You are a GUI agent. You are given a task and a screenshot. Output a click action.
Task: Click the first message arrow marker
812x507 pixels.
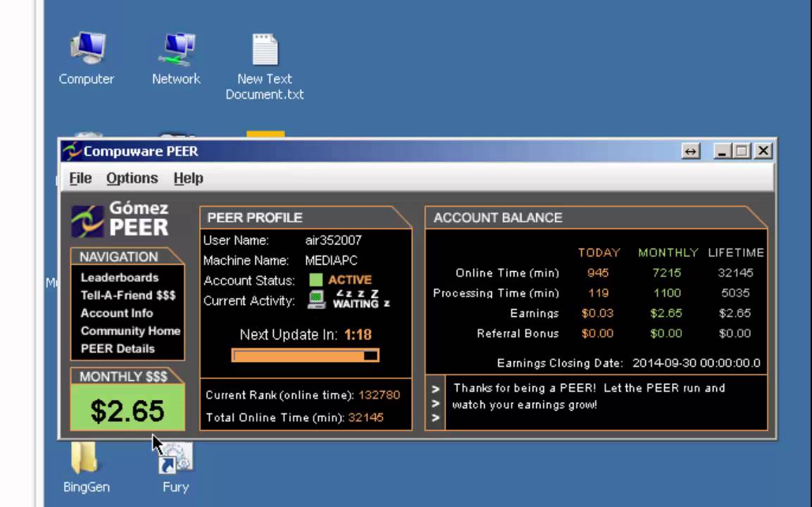pos(436,389)
